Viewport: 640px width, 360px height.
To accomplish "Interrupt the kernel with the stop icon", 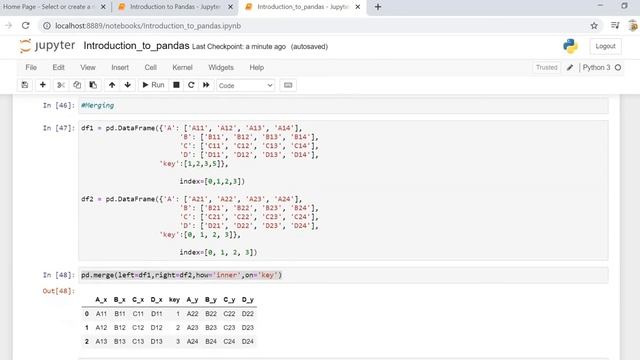I will click(x=176, y=85).
